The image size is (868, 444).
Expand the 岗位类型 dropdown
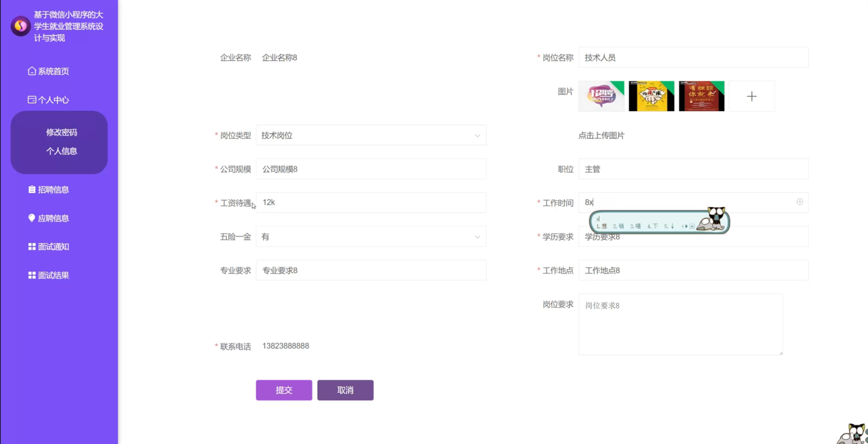point(371,135)
